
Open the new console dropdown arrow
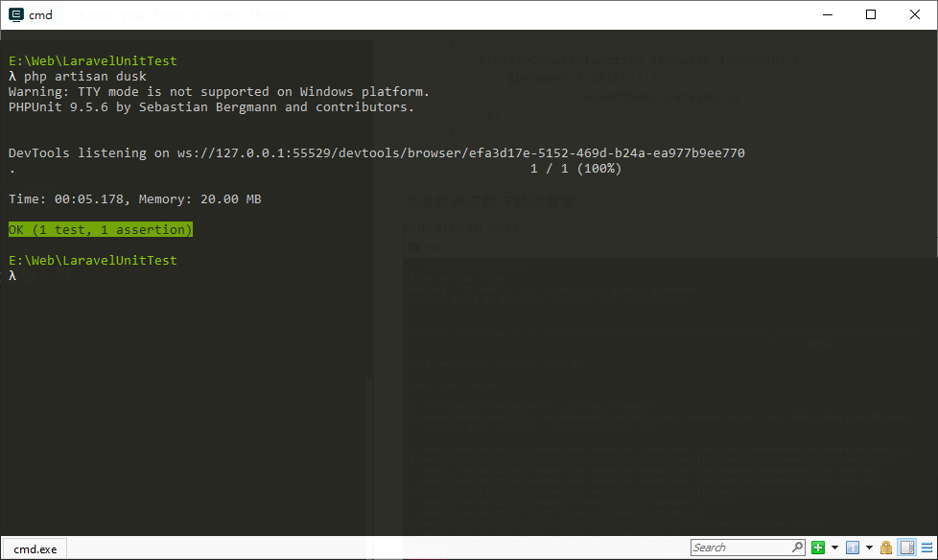coord(834,548)
